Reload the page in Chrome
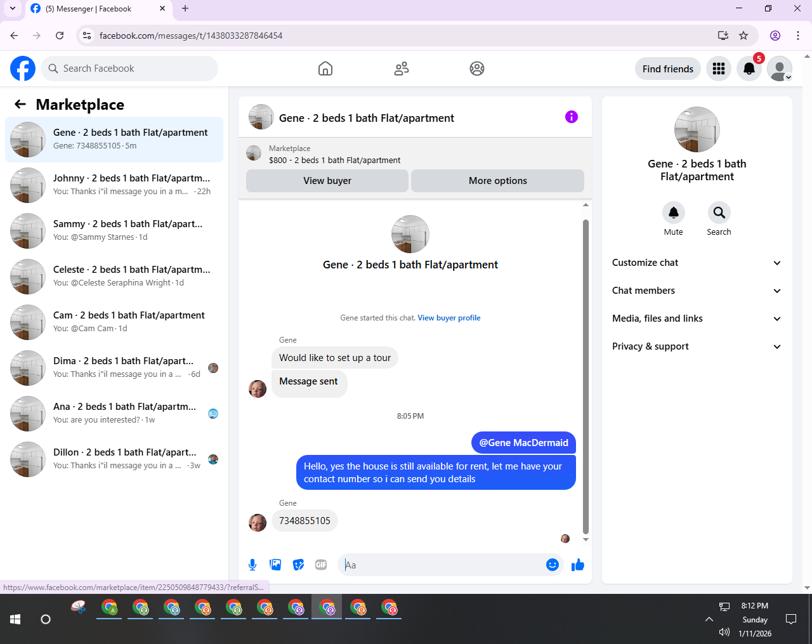 click(x=60, y=36)
